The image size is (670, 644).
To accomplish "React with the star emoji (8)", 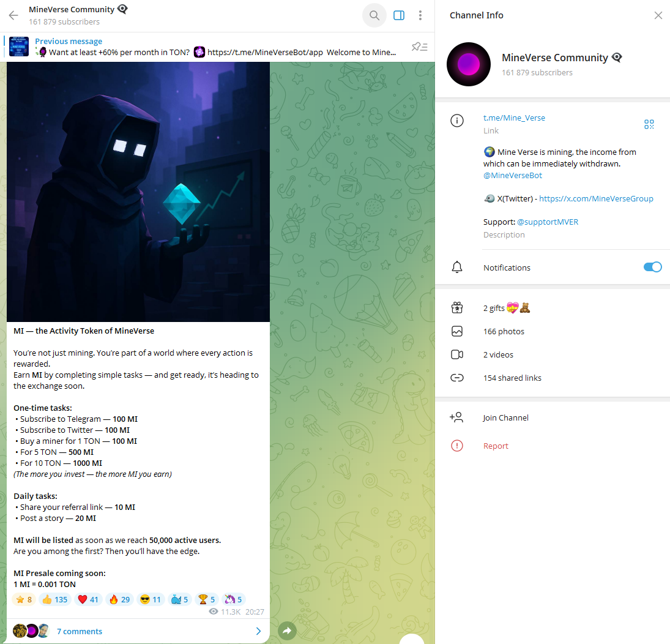I will [x=24, y=599].
